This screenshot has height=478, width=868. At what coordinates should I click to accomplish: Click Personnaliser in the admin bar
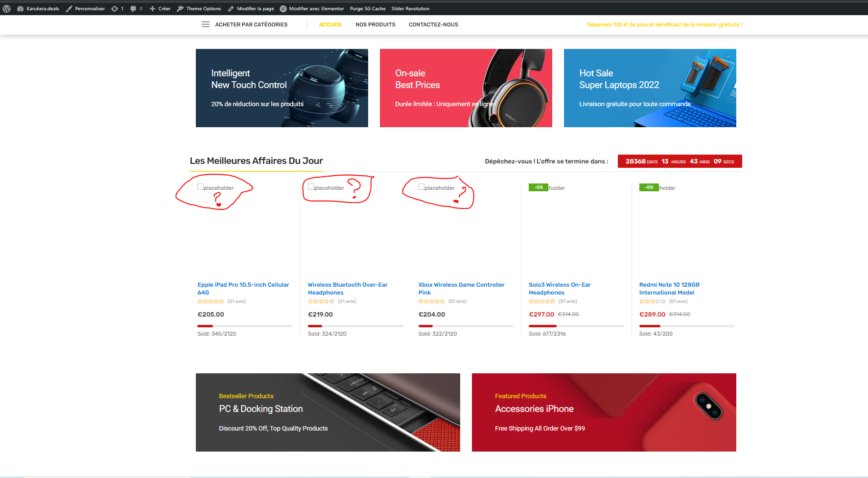86,8
